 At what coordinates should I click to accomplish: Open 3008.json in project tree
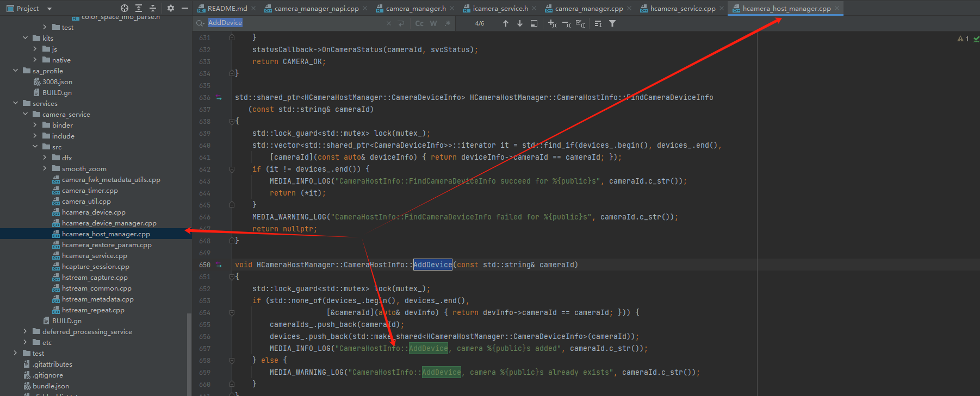57,81
